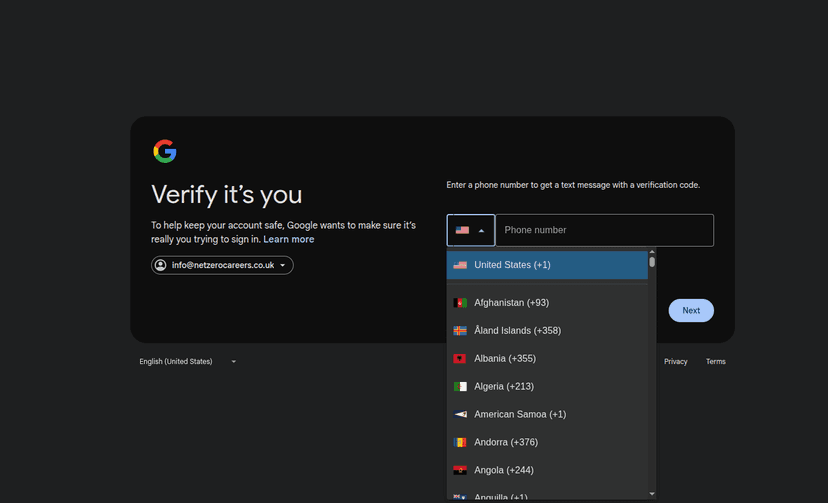The image size is (828, 503).
Task: Click the Andorra flag icon
Action: point(460,443)
